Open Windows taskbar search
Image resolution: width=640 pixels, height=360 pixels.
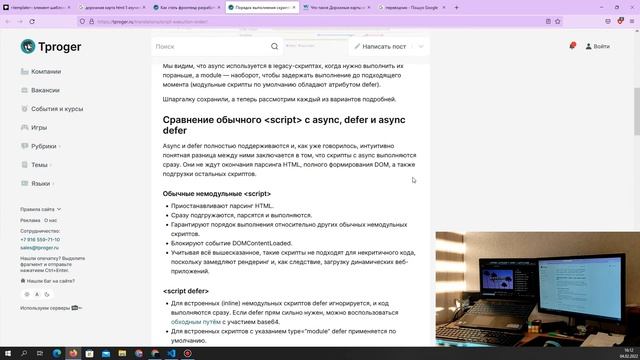coord(24,353)
